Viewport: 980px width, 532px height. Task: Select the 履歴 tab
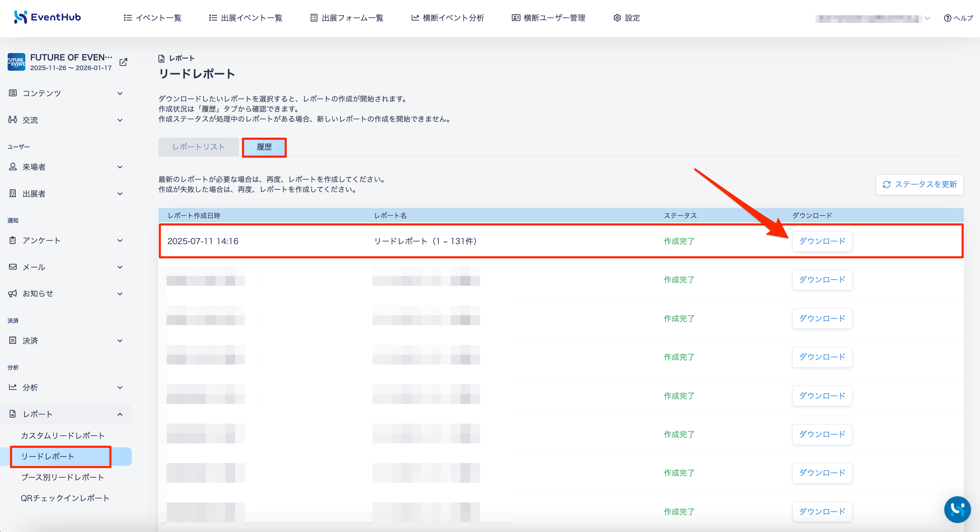pos(264,147)
